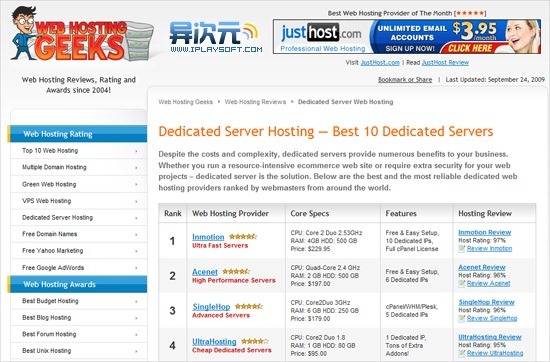Select Best Forum Hosting in sidebar
550x362 pixels.
click(79, 334)
